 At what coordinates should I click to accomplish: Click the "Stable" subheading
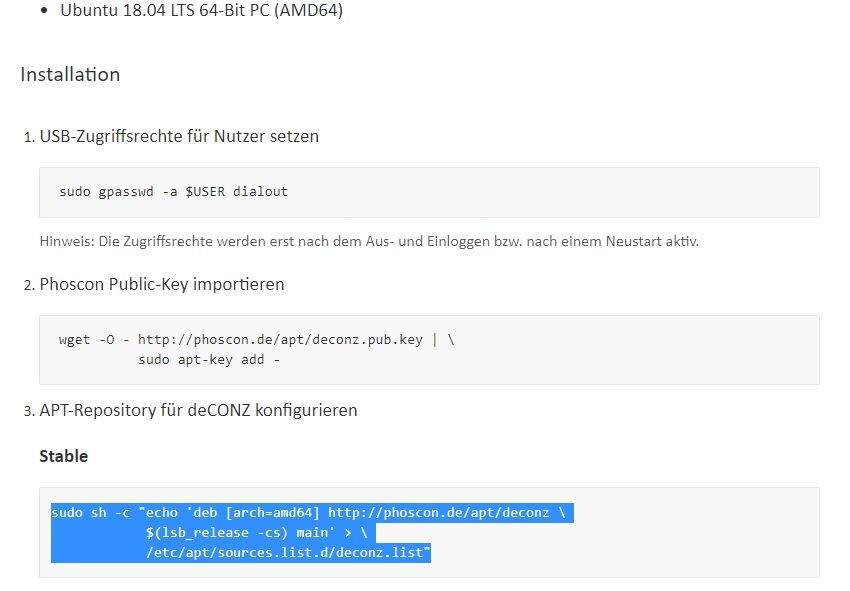click(x=63, y=456)
